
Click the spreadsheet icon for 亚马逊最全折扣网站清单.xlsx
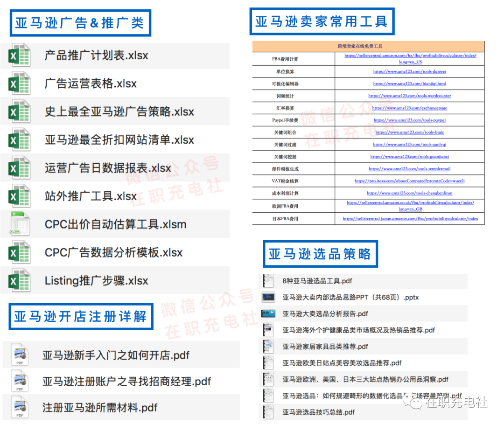click(x=20, y=140)
